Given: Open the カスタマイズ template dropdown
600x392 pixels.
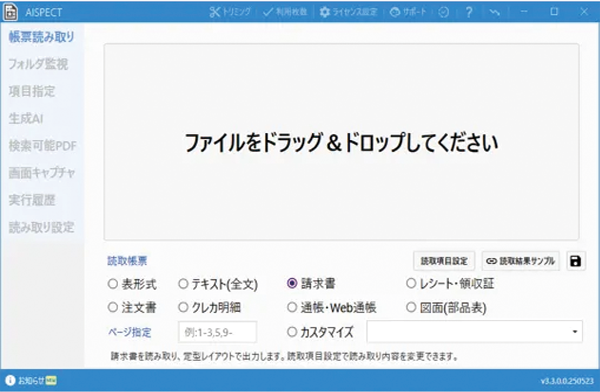Looking at the screenshot, I should [474, 332].
